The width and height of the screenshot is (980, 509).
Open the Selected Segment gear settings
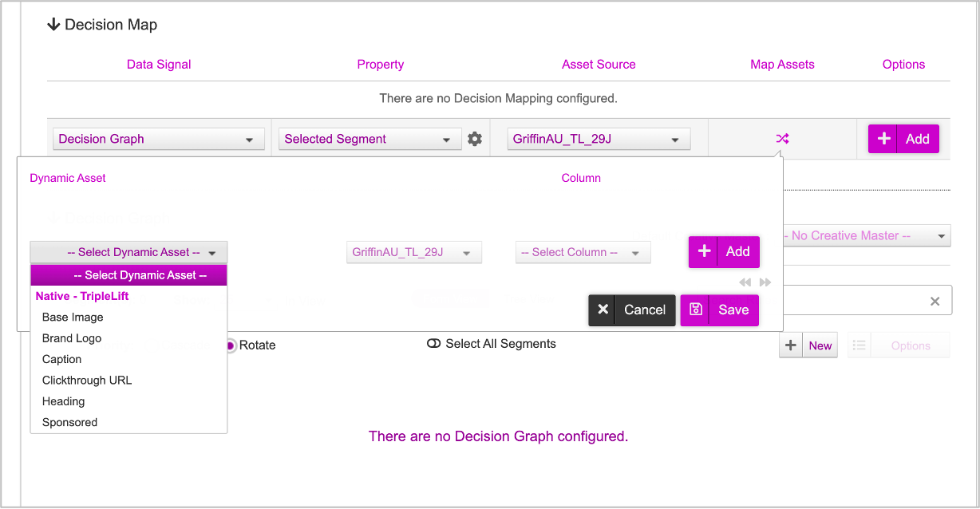tap(475, 139)
